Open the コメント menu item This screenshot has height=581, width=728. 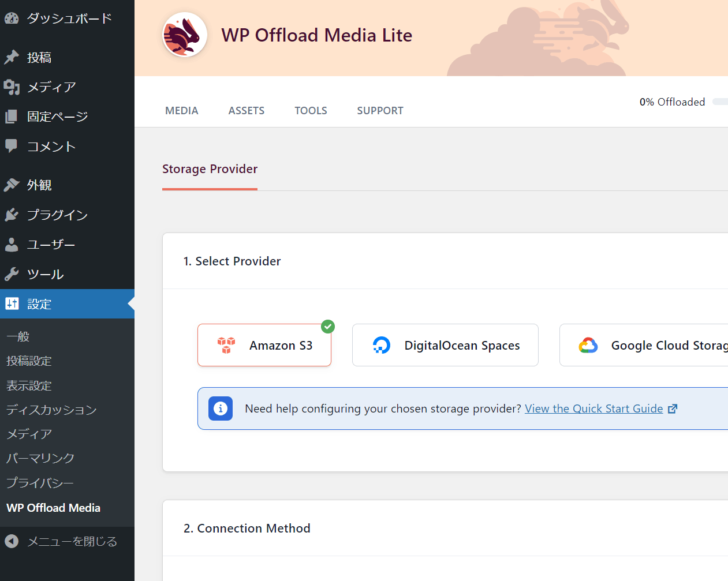point(67,146)
